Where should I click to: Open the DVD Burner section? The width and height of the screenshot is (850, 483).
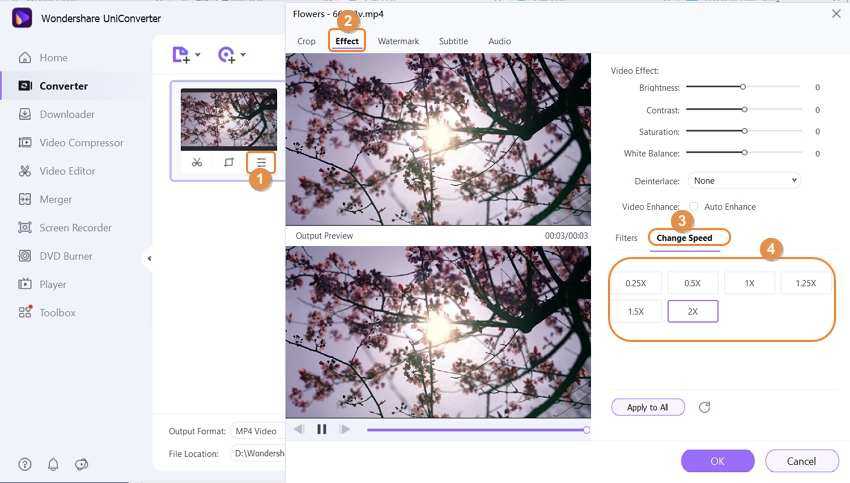(x=65, y=256)
